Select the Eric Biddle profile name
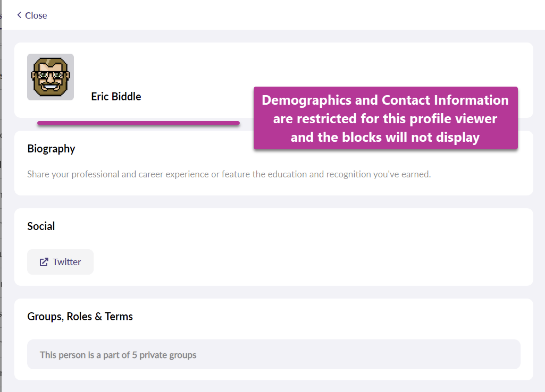The height and width of the screenshot is (392, 545). 116,97
